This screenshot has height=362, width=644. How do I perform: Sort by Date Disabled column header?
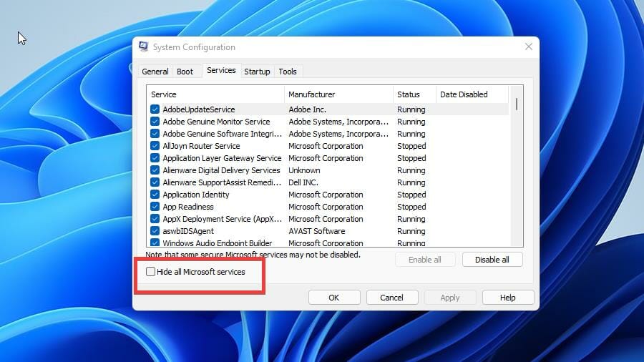[472, 94]
